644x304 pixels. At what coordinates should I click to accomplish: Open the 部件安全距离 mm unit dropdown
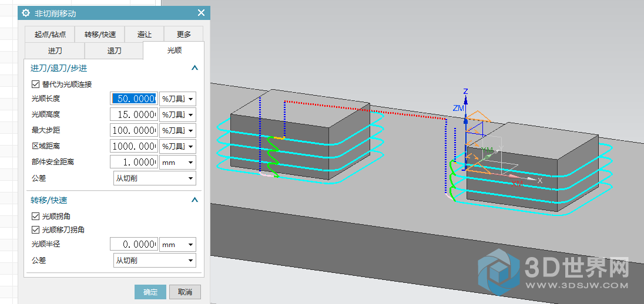point(177,163)
